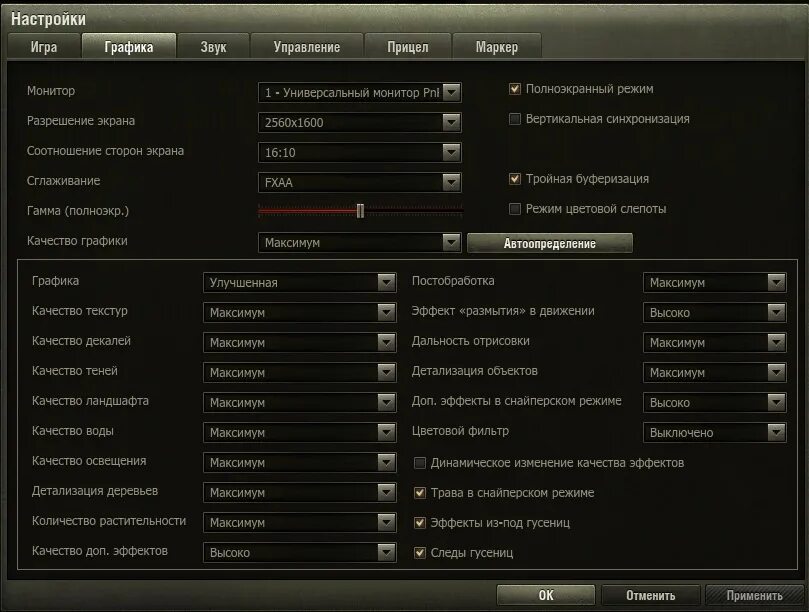The height and width of the screenshot is (612, 809).
Task: Open Качество текстур dropdown
Action: click(386, 312)
